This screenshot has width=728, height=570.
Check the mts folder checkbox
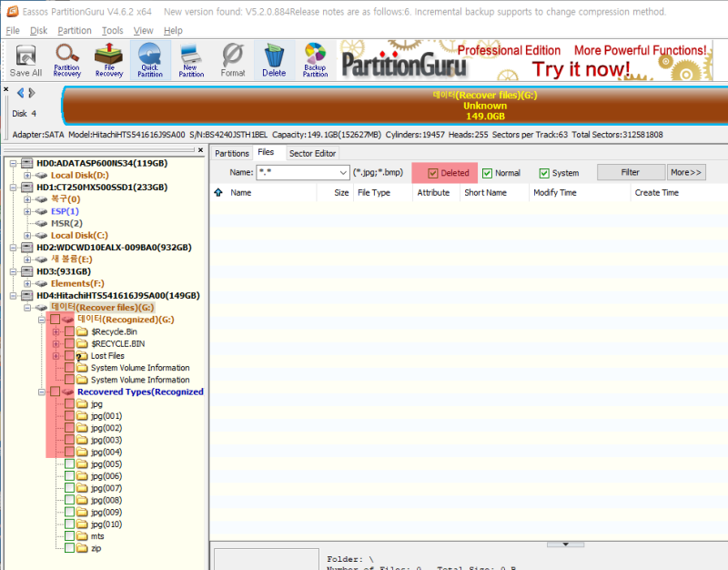click(70, 536)
